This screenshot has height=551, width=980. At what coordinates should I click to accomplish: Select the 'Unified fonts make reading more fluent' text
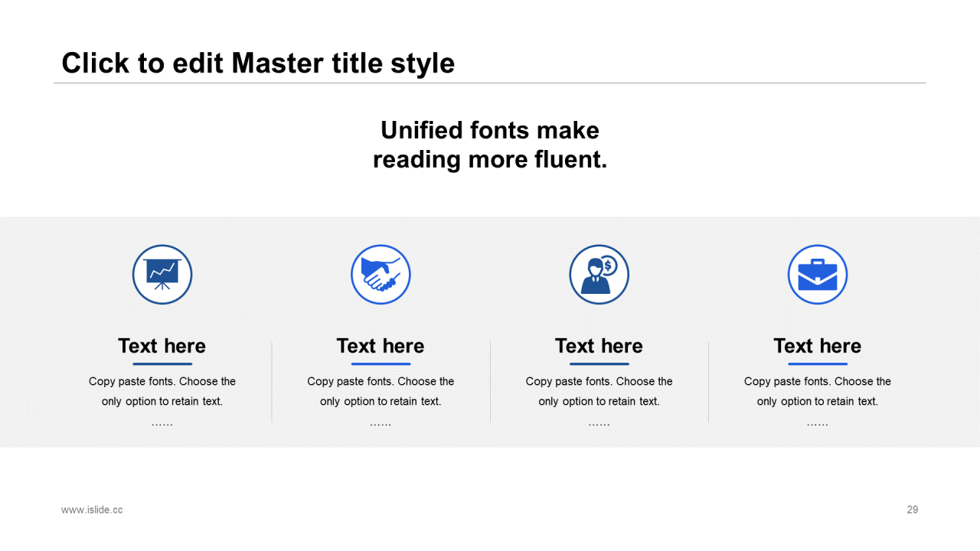pos(490,145)
